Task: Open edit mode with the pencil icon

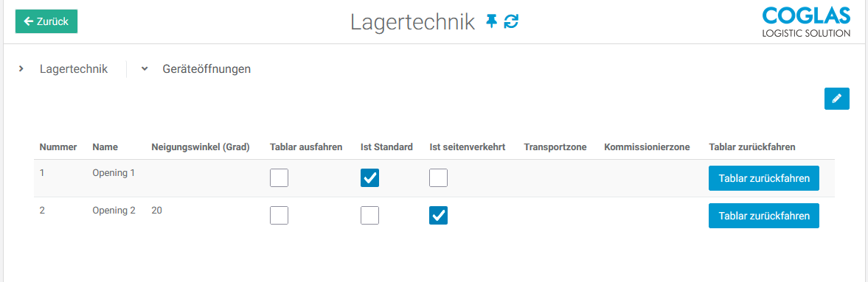Action: [836, 99]
